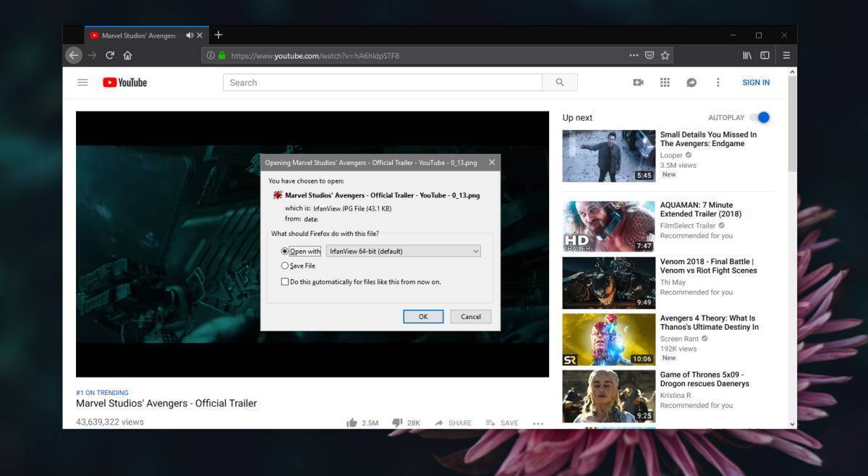868x476 pixels.
Task: Select the Save File radio button
Action: click(x=285, y=265)
